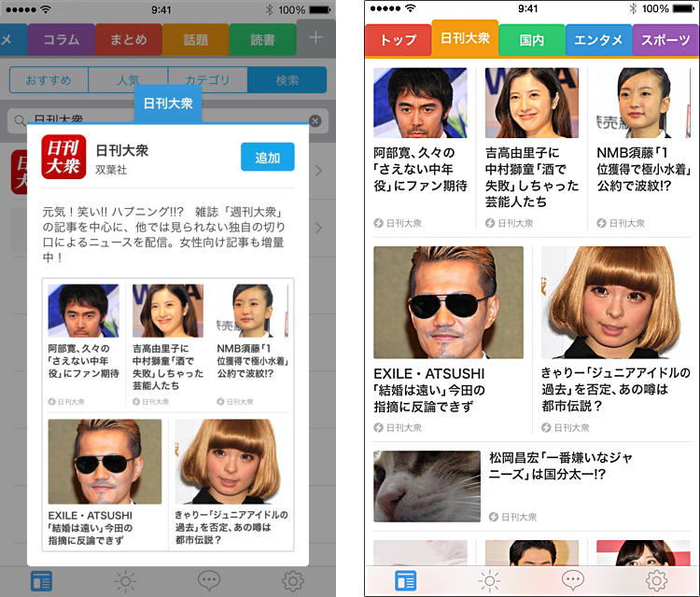Screen dimensions: 700x597
Task: Read EXILE・ATSUSHI headline on right phone
Action: pos(429,390)
